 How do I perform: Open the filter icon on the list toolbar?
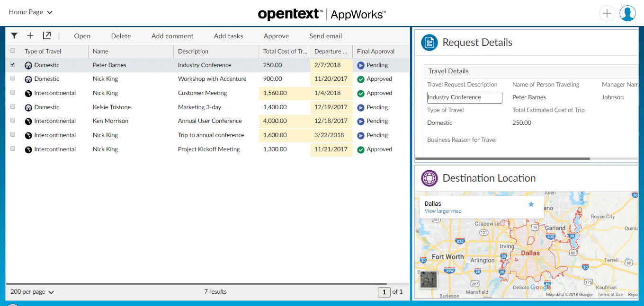(x=14, y=35)
